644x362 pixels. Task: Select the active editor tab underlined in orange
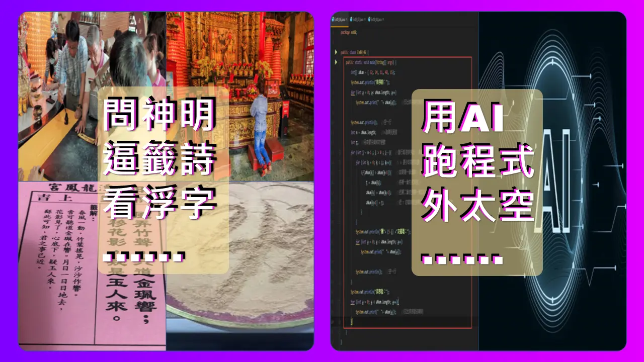click(x=340, y=20)
